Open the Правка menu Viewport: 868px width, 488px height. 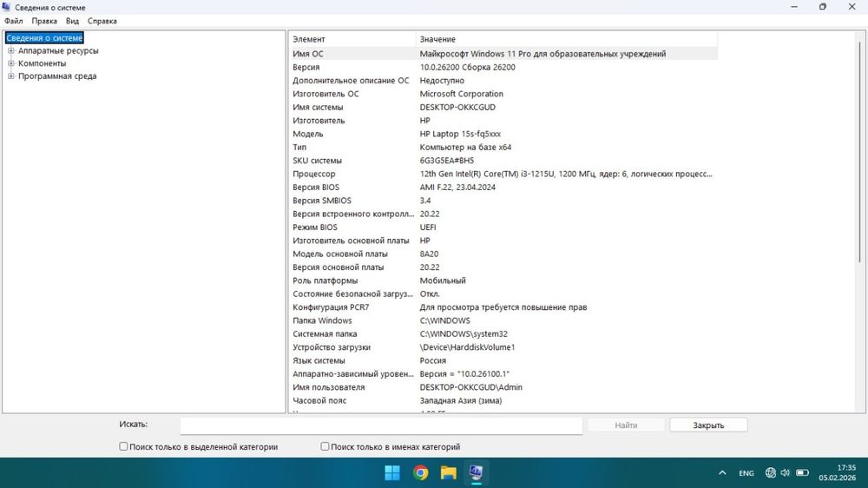click(x=44, y=21)
